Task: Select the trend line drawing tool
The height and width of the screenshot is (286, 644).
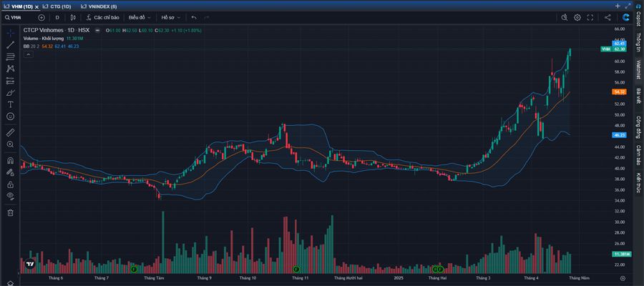Action: pos(11,45)
